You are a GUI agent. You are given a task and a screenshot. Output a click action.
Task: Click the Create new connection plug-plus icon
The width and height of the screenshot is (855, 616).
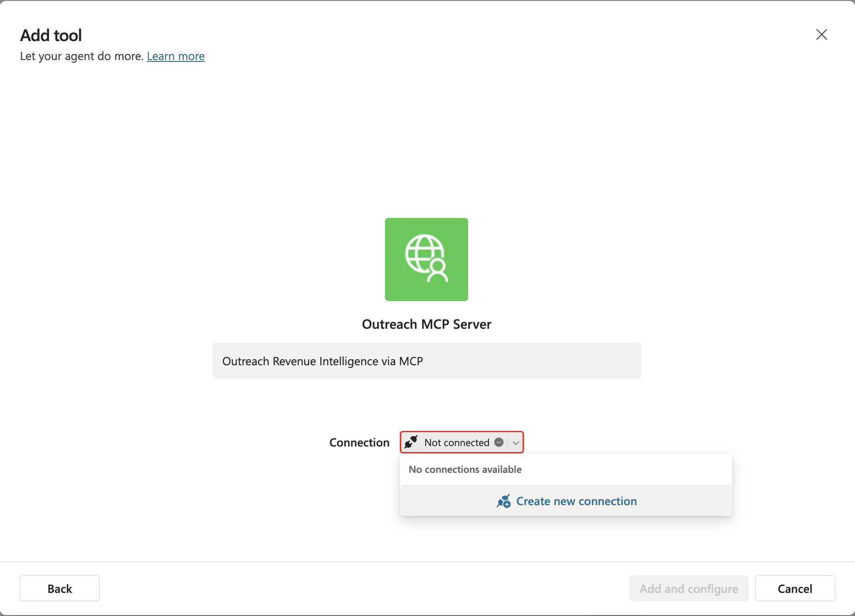[504, 501]
